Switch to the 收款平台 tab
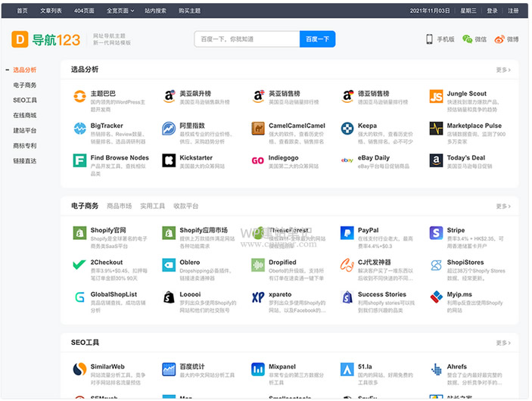The width and height of the screenshot is (532, 401). [x=185, y=206]
